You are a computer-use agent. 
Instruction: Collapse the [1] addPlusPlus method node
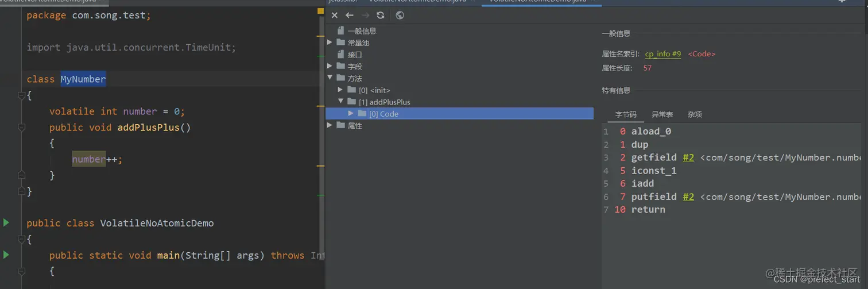coord(340,102)
